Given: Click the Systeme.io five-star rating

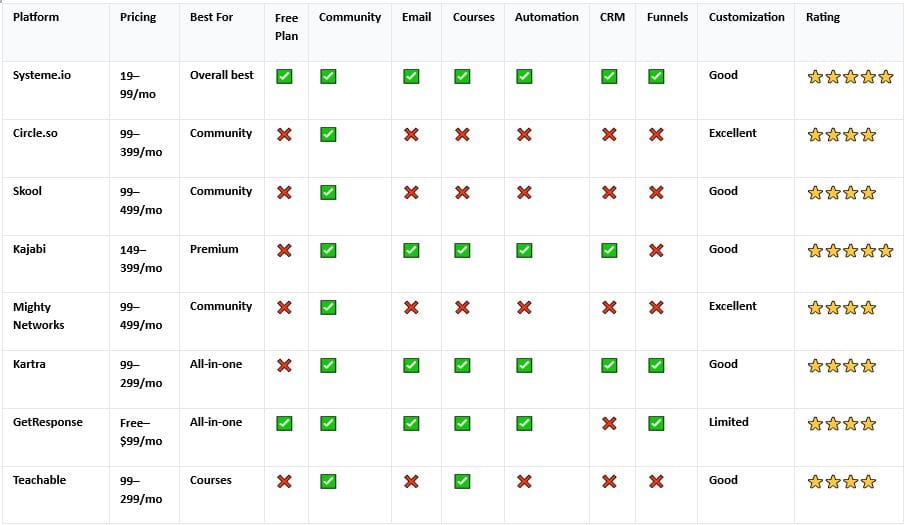Looking at the screenshot, I should pos(850,77).
